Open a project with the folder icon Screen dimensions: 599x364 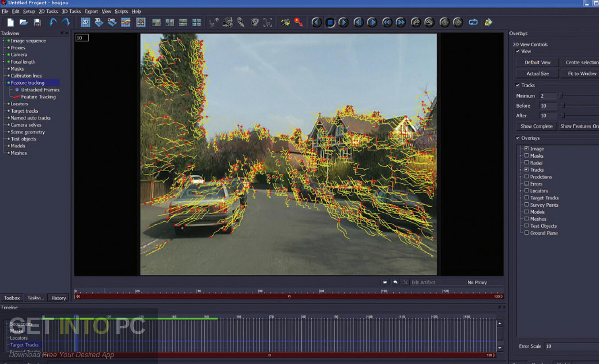coord(23,22)
